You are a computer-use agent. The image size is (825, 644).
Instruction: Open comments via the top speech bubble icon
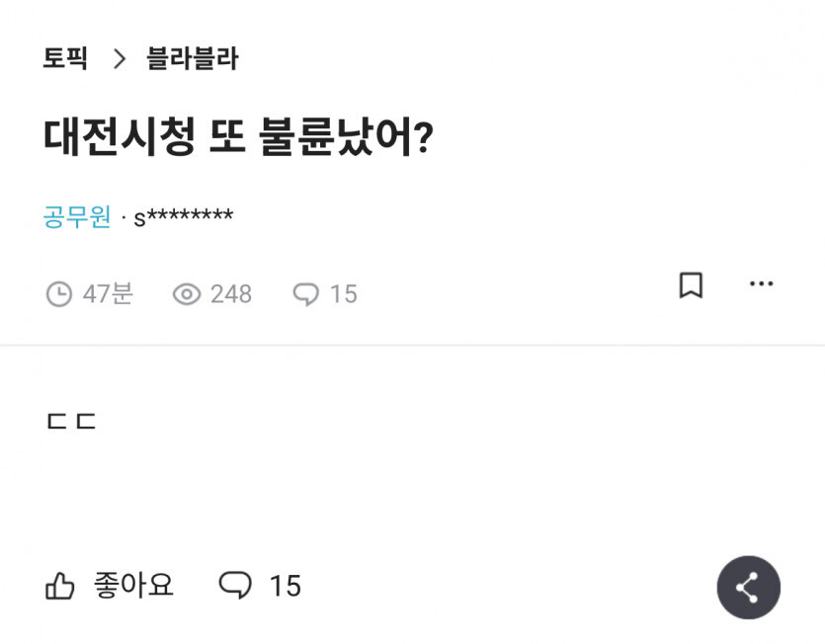(x=305, y=293)
